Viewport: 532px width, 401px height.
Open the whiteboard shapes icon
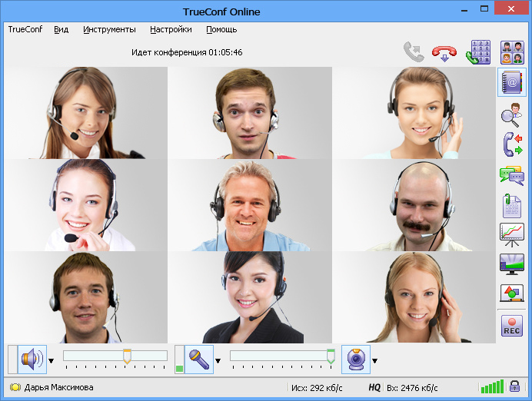coord(512,293)
